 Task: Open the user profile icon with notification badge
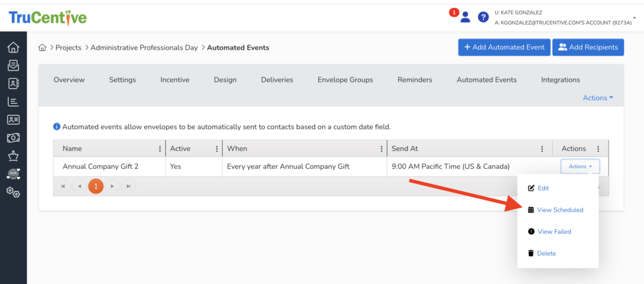coord(465,17)
